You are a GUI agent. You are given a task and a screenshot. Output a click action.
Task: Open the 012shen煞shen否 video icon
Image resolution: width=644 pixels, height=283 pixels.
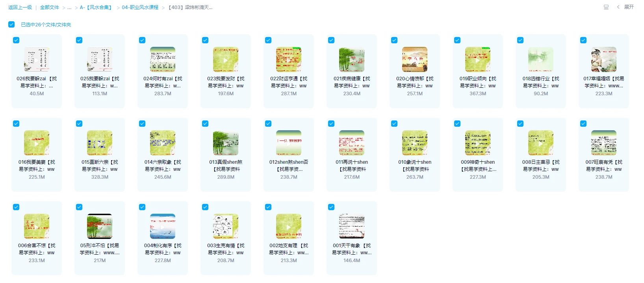pos(289,143)
